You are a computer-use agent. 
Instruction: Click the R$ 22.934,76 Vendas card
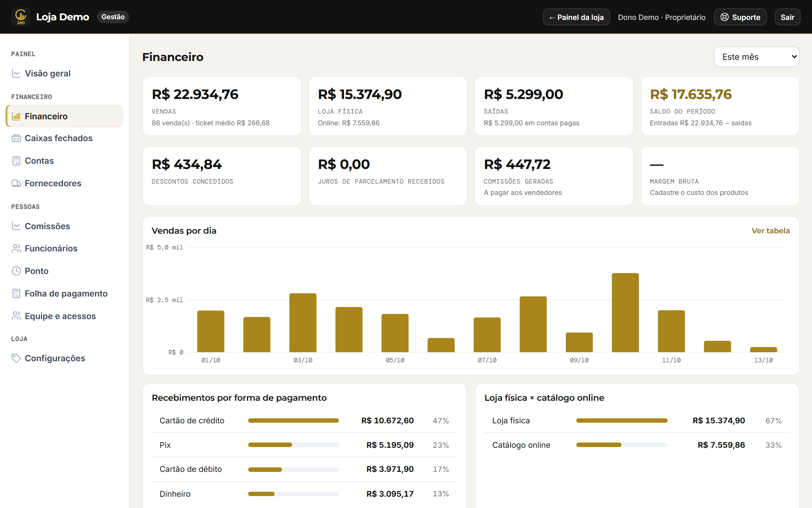222,106
